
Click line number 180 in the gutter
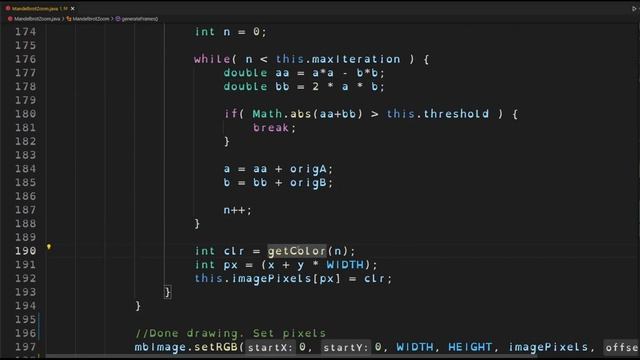[25, 114]
